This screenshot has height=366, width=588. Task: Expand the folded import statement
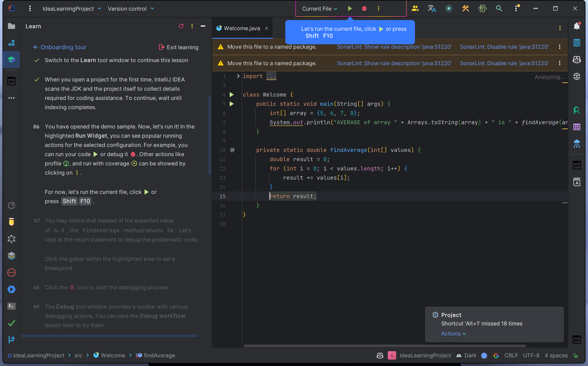point(238,76)
